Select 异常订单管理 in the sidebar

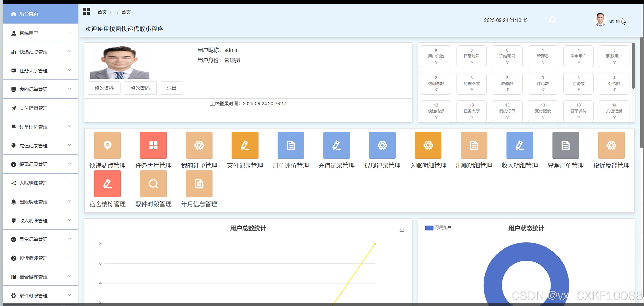point(41,239)
